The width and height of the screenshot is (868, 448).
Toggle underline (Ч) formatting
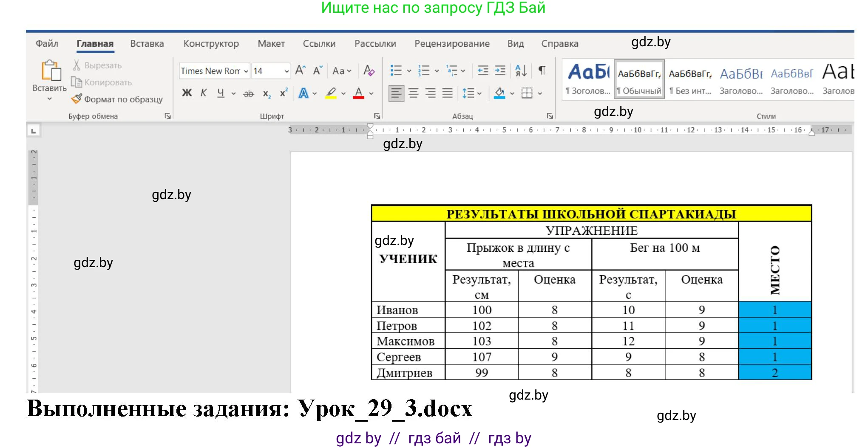coord(221,93)
